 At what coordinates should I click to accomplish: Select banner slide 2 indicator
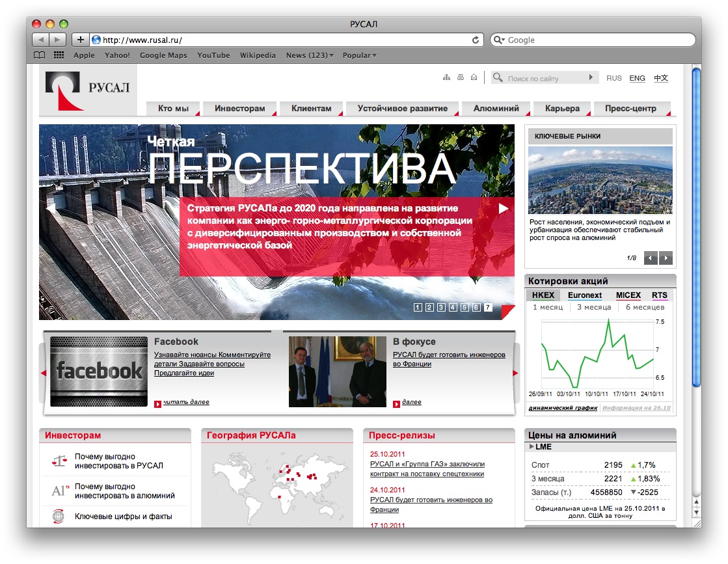point(429,307)
